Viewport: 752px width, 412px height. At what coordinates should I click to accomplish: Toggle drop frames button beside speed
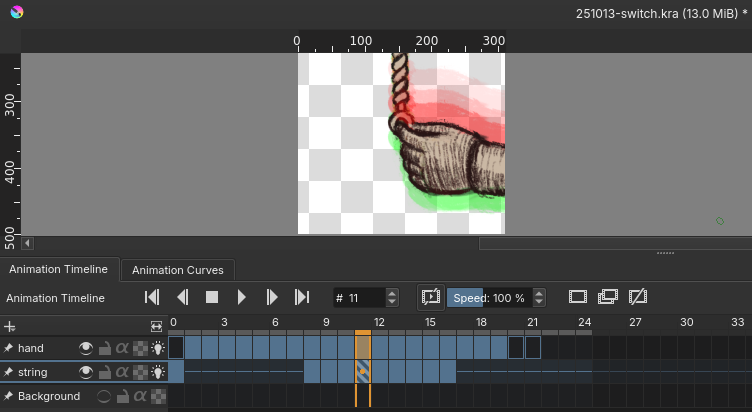coord(431,297)
